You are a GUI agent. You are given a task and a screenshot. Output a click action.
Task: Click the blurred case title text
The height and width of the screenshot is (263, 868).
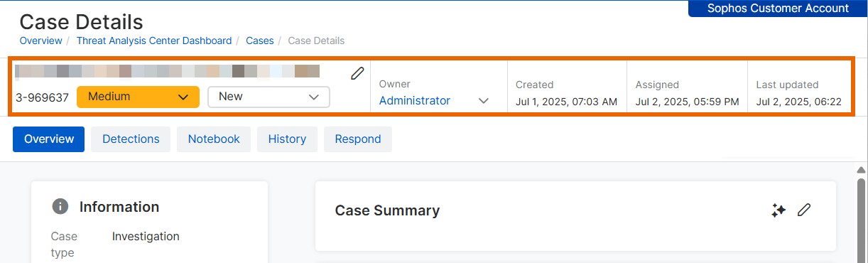coord(167,71)
